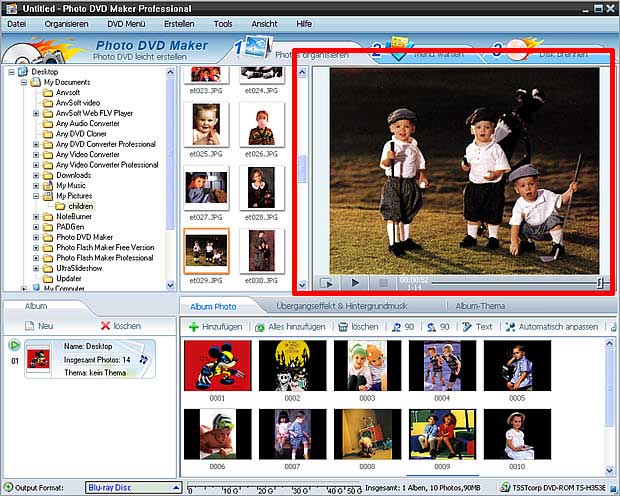This screenshot has height=496, width=620.
Task: Select thumbnail et028.JPG
Action: point(261,187)
